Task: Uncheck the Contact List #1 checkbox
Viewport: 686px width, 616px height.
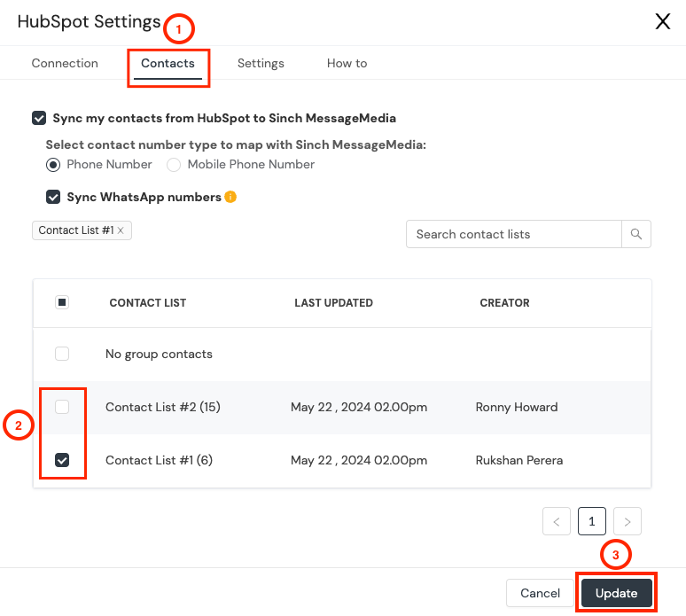Action: 62,460
